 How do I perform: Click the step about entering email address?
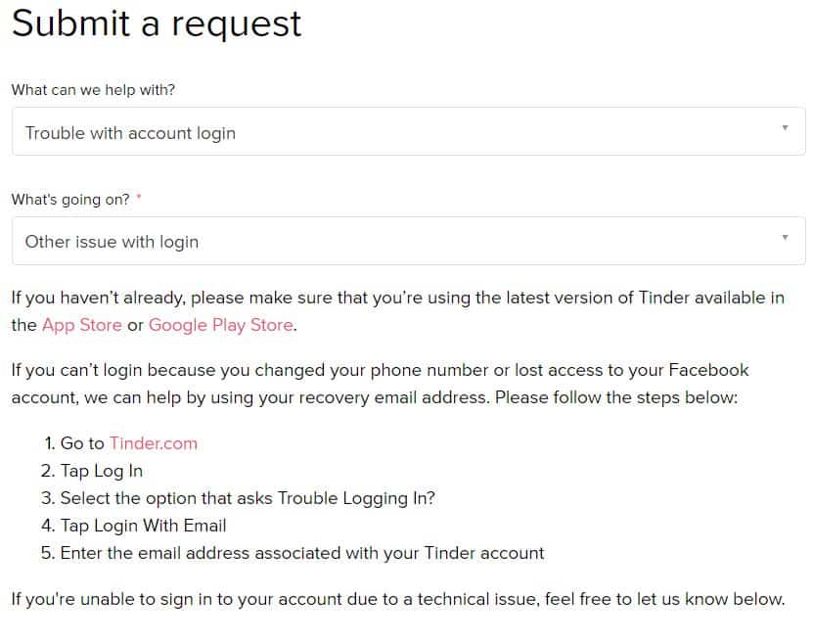click(x=301, y=553)
